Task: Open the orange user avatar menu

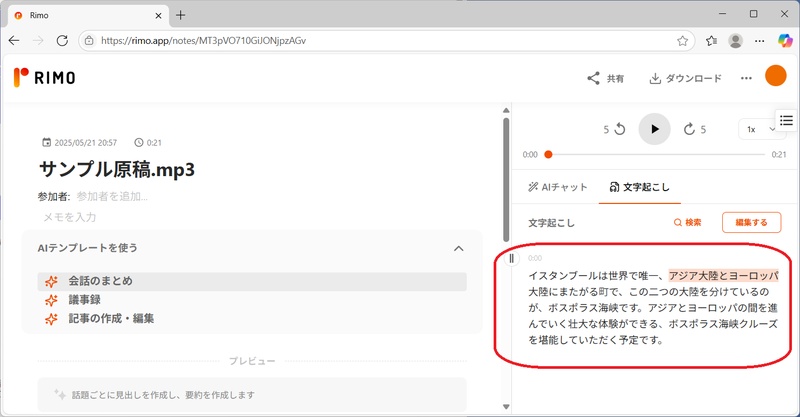Action: pyautogui.click(x=776, y=76)
